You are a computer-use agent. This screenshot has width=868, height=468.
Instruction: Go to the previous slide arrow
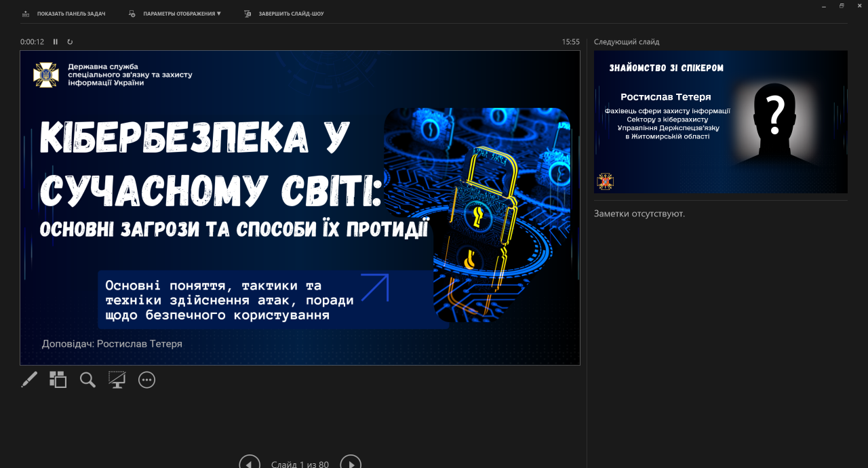point(250,464)
